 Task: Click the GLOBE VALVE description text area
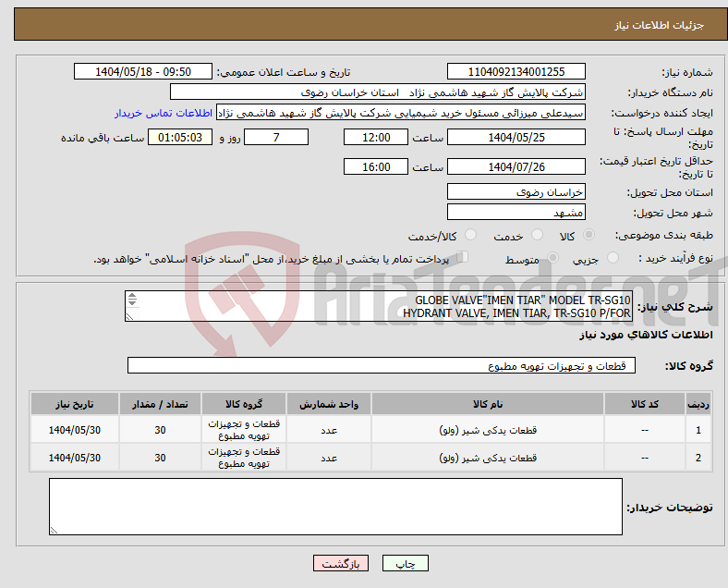tap(379, 306)
